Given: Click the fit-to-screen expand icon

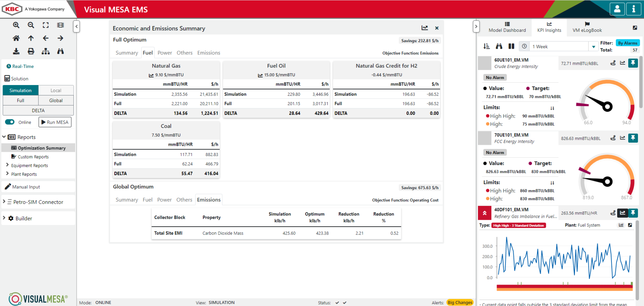Looking at the screenshot, I should (46, 25).
